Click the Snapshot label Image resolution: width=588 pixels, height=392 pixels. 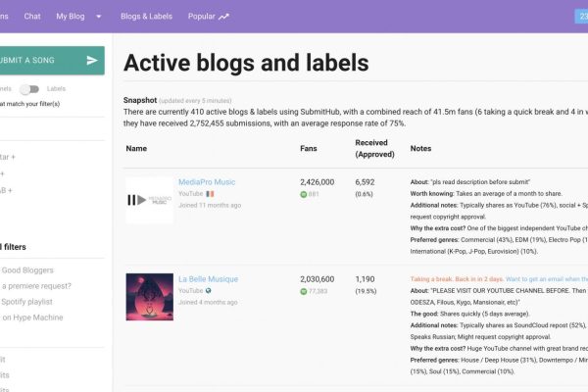coord(140,100)
